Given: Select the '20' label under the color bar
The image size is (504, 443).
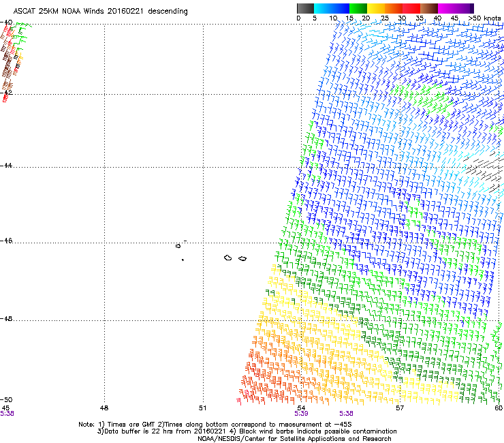Looking at the screenshot, I should tap(366, 18).
